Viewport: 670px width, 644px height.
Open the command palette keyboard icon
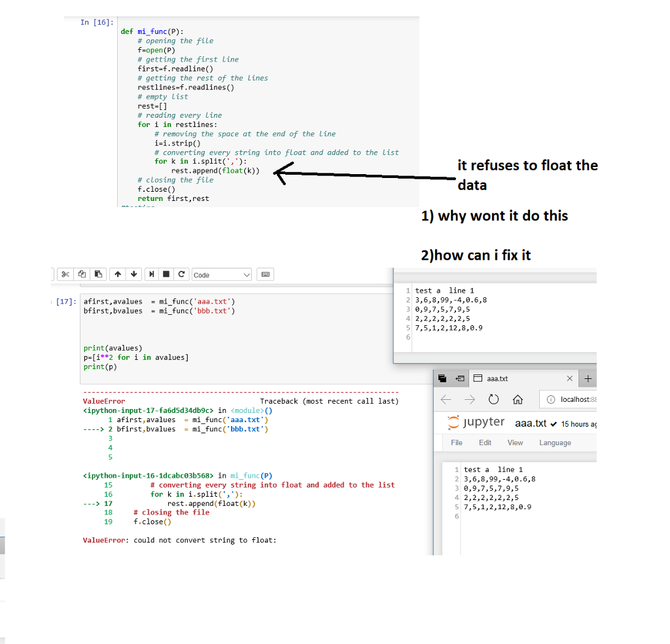[x=265, y=274]
